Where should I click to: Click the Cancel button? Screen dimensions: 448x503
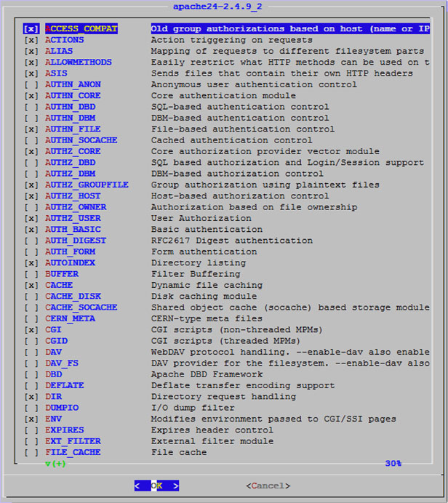[268, 486]
